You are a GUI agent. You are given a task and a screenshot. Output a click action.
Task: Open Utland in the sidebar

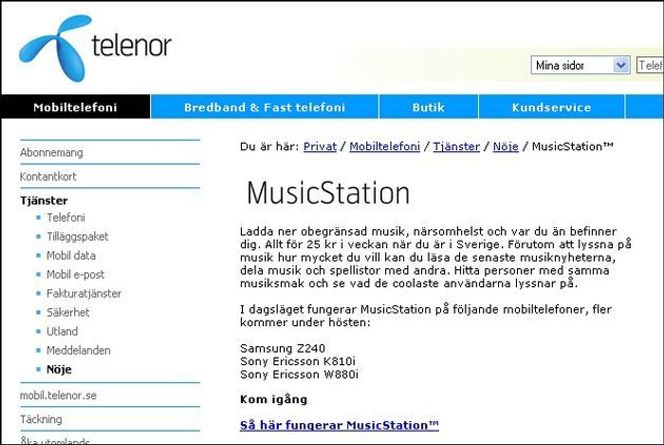(62, 332)
